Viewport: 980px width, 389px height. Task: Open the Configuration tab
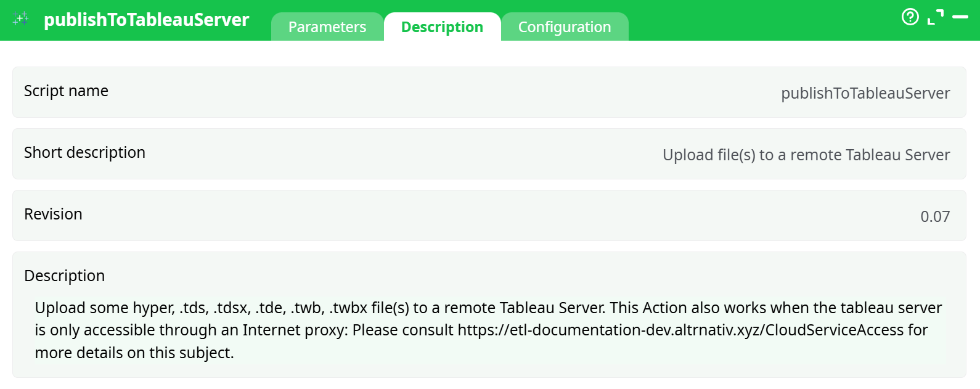[x=564, y=27]
